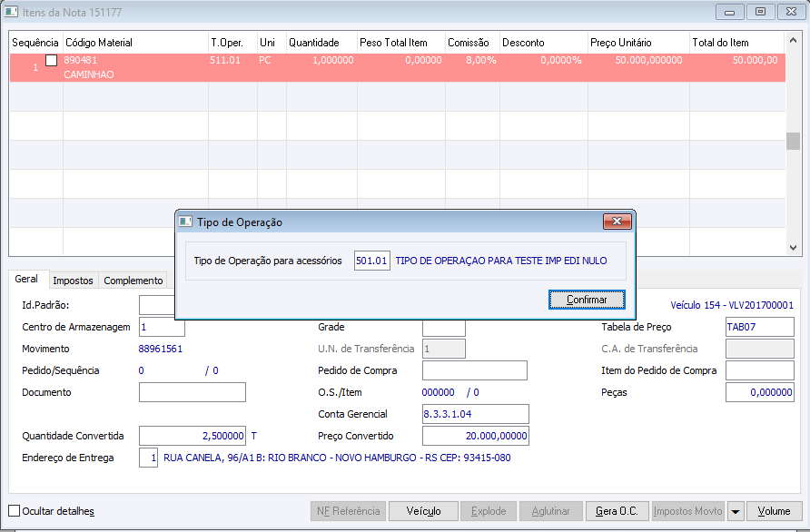Viewport: 810px width, 532px height.
Task: Click the Desconto column header
Action: click(x=543, y=43)
